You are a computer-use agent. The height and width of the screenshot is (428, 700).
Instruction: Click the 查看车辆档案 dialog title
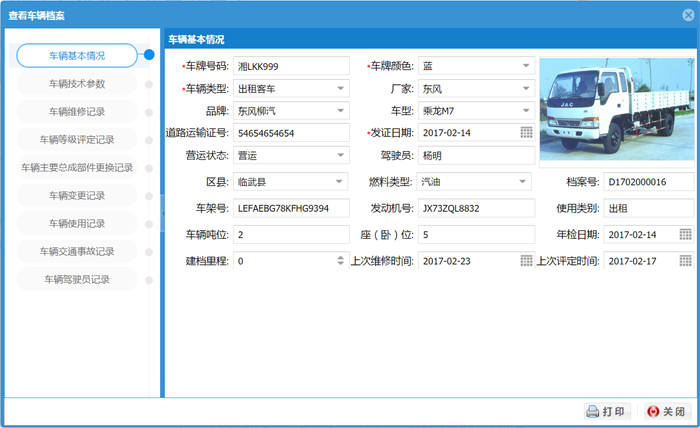(x=37, y=16)
